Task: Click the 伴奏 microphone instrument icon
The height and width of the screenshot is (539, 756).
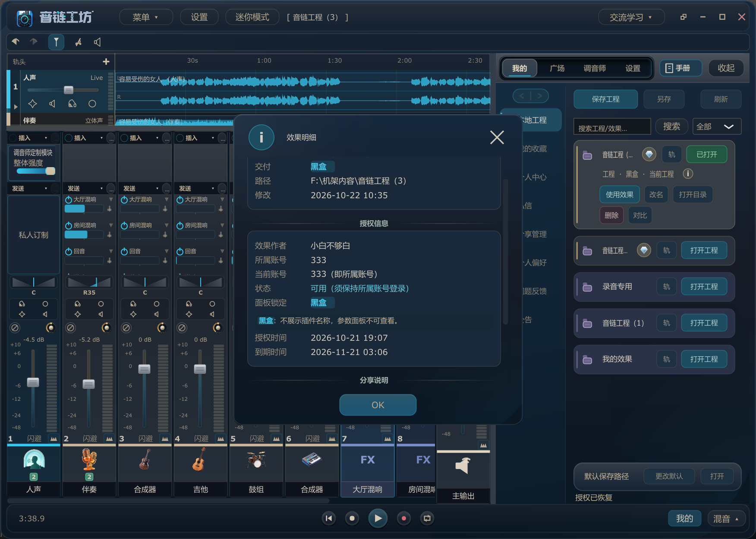Action: tap(89, 459)
